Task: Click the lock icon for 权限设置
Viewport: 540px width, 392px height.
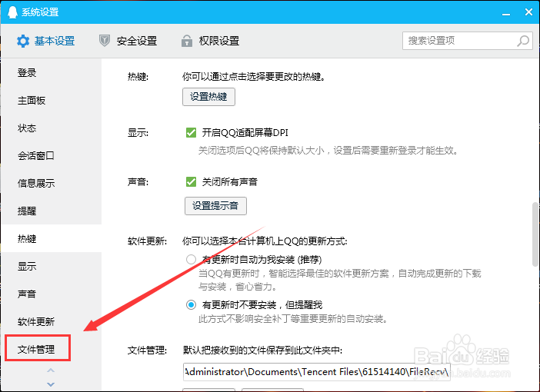Action: click(187, 41)
